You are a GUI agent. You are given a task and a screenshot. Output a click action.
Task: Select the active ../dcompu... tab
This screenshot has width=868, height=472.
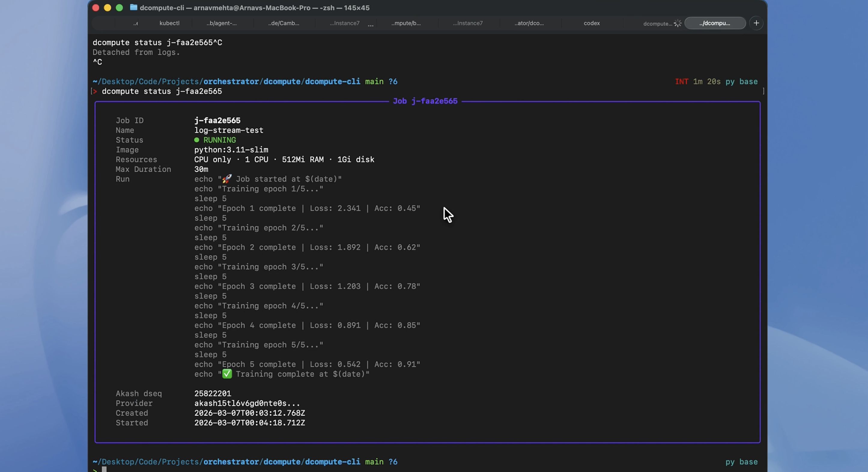pyautogui.click(x=714, y=23)
